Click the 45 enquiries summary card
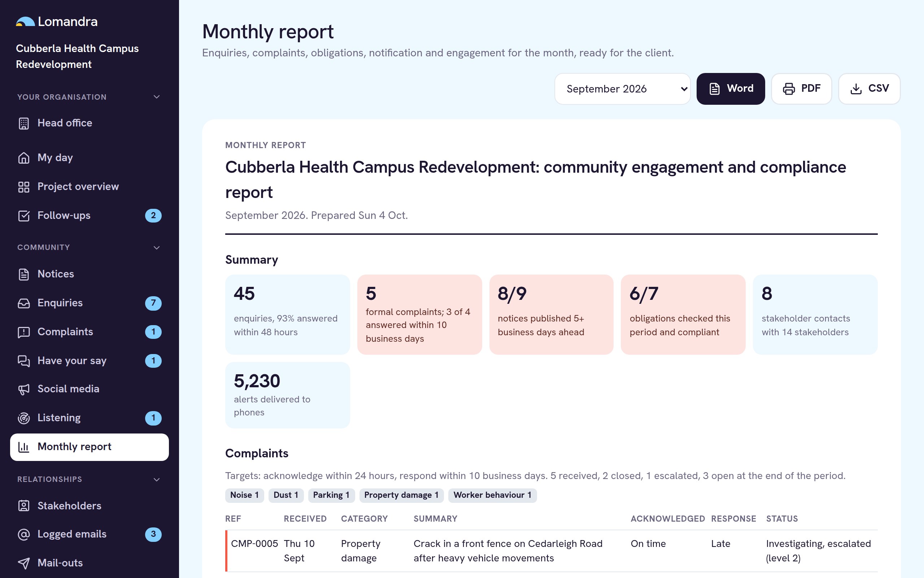924x578 pixels. click(288, 314)
